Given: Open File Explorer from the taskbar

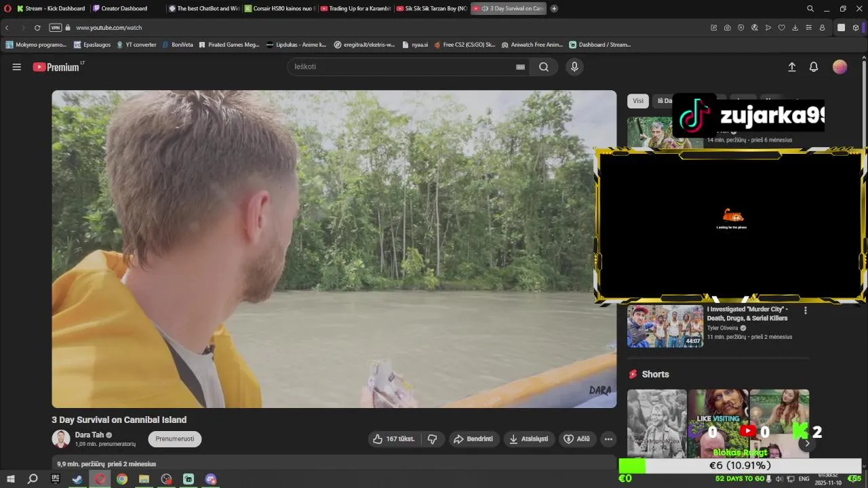Looking at the screenshot, I should pos(144,479).
